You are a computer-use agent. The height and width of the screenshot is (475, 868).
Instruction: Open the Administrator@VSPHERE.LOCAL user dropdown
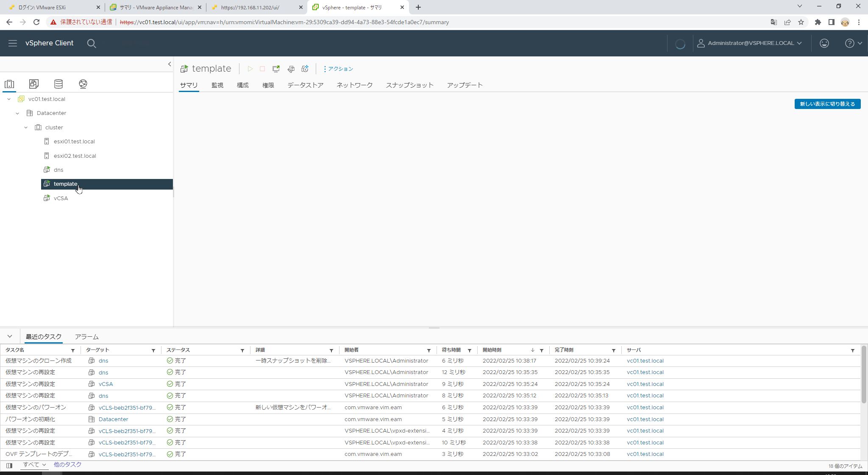point(749,43)
